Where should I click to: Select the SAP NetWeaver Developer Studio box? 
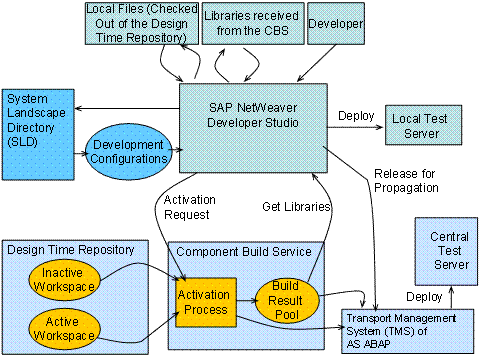pos(253,128)
